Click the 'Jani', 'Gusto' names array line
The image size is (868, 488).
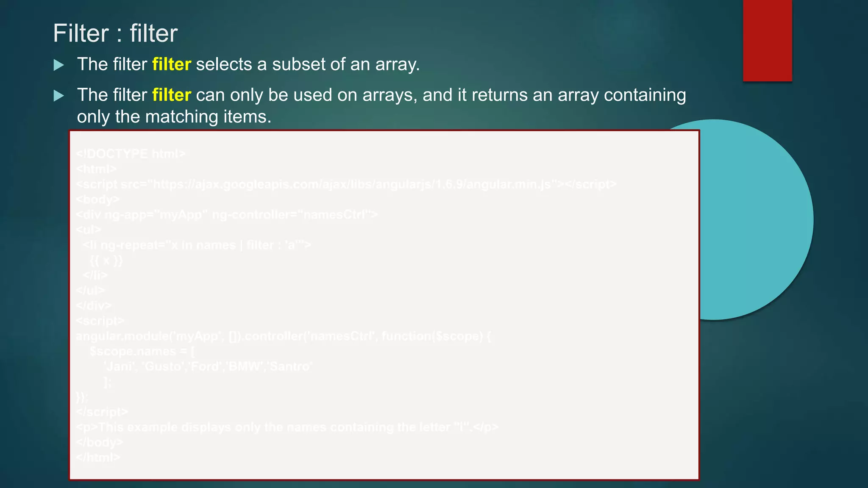click(x=208, y=366)
